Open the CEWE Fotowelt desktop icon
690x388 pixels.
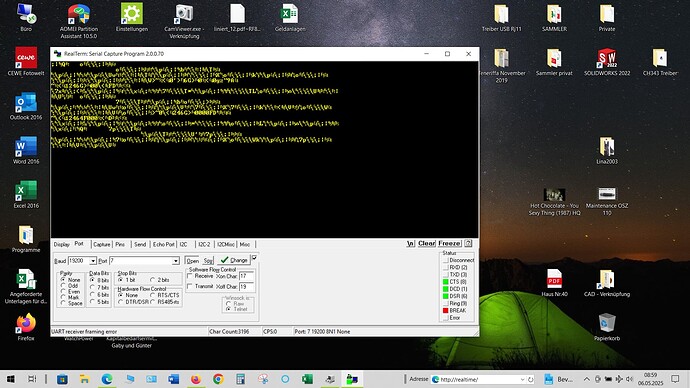coord(26,58)
